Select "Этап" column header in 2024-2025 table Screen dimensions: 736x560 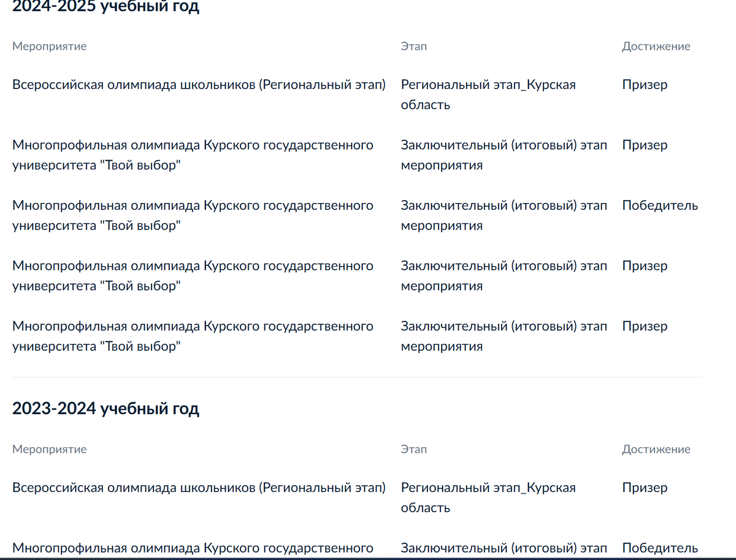pyautogui.click(x=414, y=47)
